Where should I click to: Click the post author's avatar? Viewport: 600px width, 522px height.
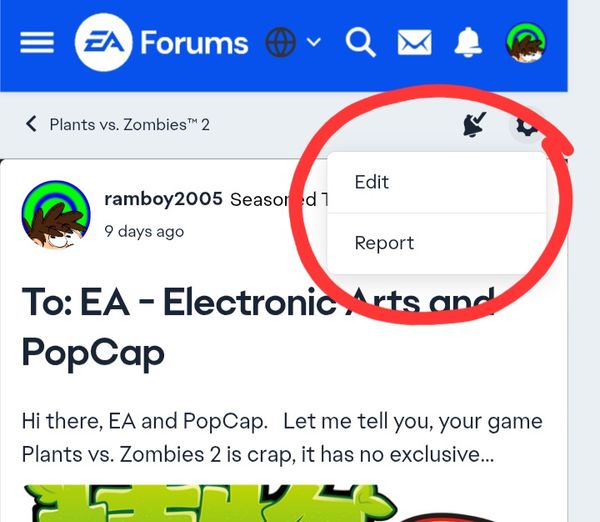coord(56,215)
